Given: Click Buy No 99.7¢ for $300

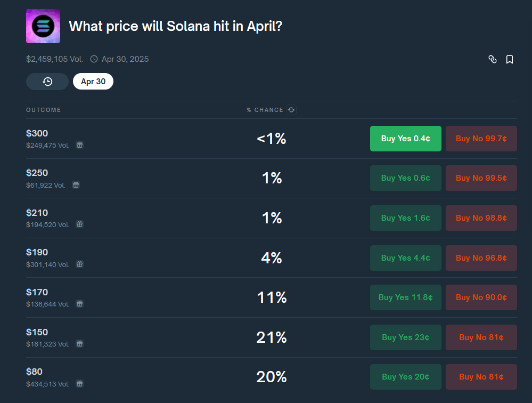Looking at the screenshot, I should tap(481, 139).
